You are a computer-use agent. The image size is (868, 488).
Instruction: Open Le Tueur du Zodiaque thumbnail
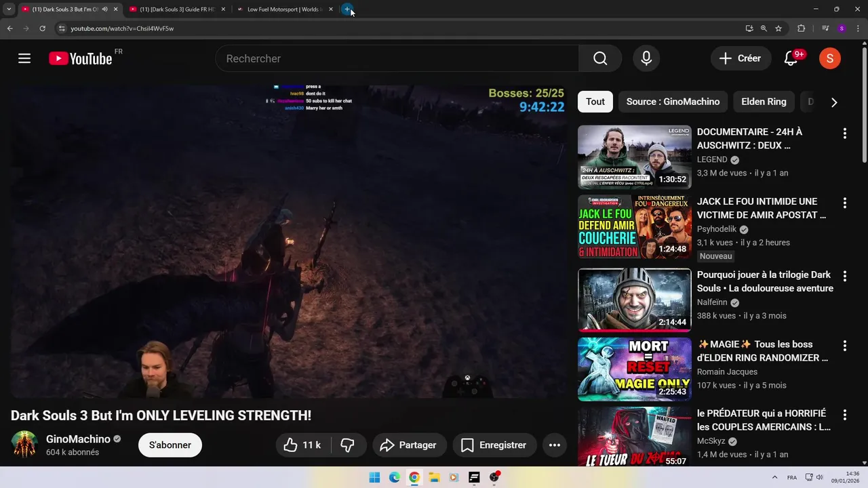[x=635, y=436]
